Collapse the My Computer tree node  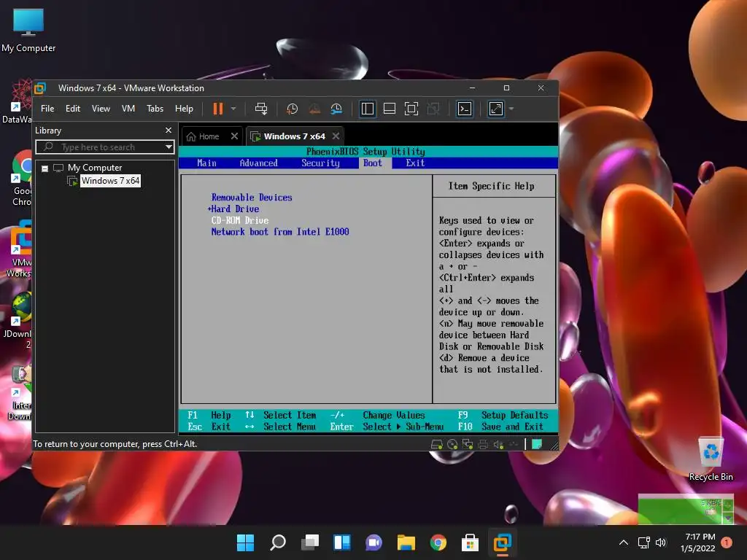pos(44,168)
